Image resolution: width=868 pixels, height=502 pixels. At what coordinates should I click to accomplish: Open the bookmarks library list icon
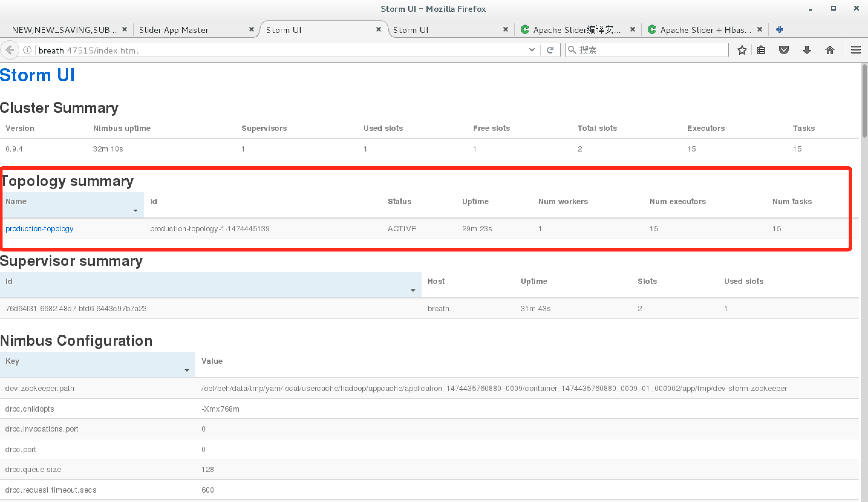pos(761,50)
